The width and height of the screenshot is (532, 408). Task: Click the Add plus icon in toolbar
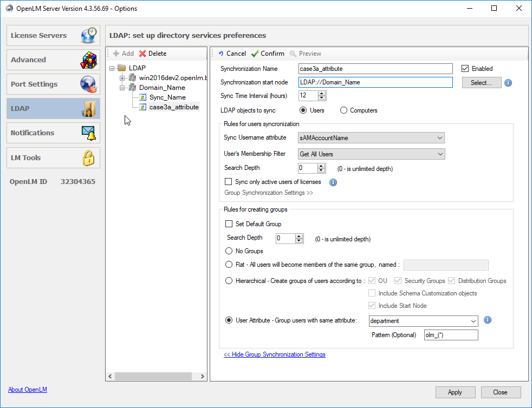116,54
